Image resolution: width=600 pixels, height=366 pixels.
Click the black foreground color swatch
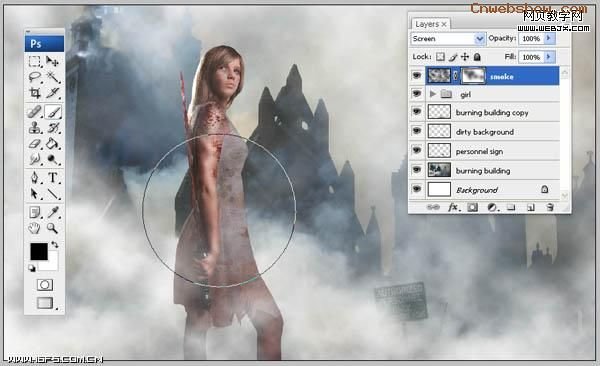(x=39, y=252)
